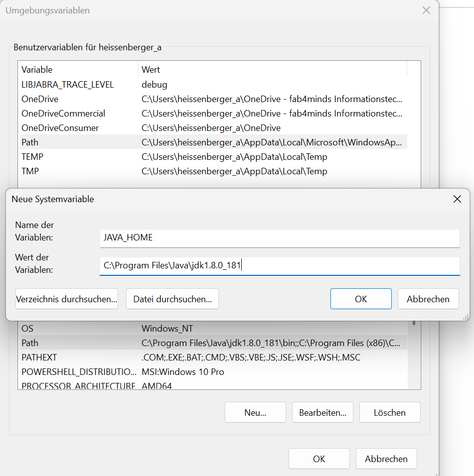Confirm the new system variable with OK
Screen dimensions: 474x476
(x=361, y=299)
